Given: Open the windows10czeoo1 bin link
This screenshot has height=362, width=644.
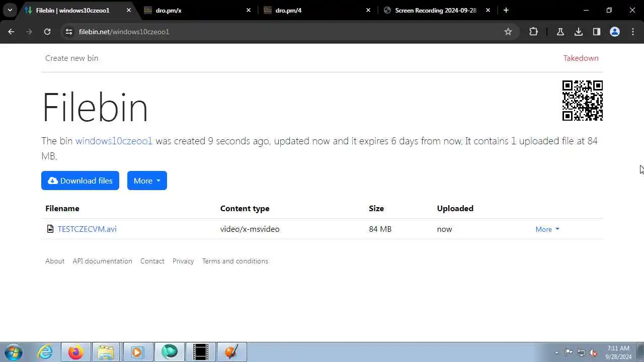Looking at the screenshot, I should pyautogui.click(x=114, y=141).
